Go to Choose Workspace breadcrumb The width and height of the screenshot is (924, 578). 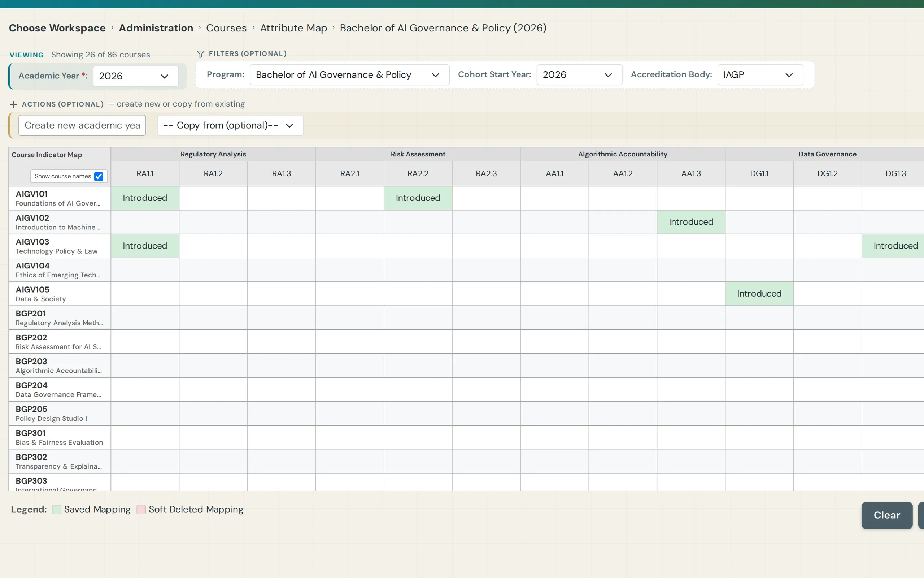tap(57, 28)
